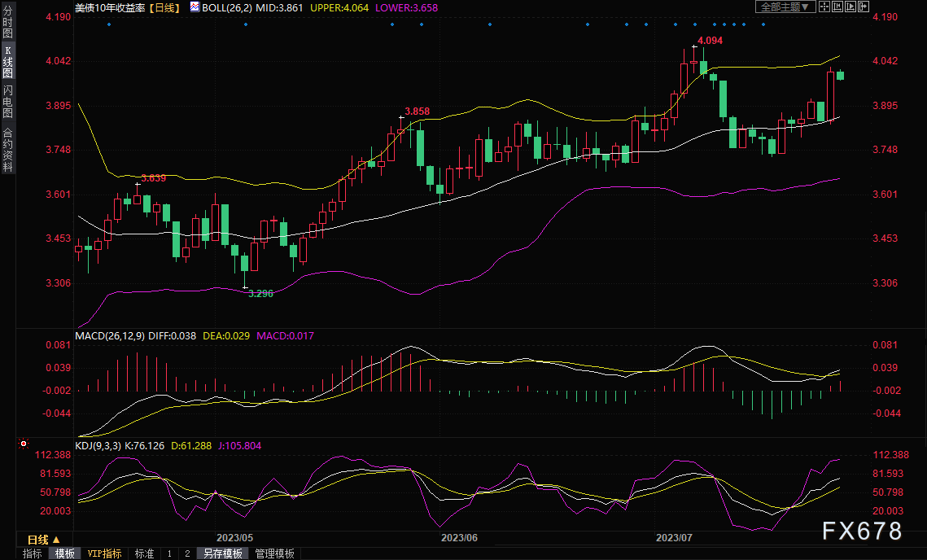Click the BOLL indicator chart icon
Viewport: 927px width, 560px height.
[193, 7]
